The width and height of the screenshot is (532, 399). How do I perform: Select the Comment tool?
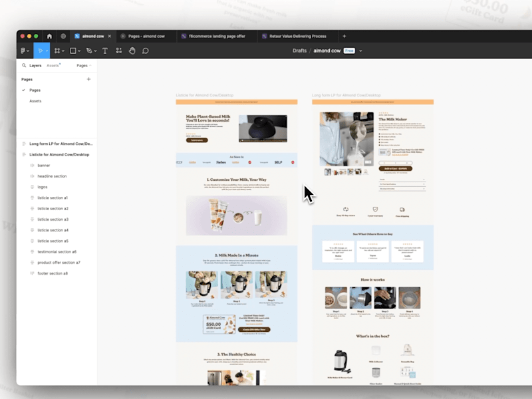click(145, 51)
